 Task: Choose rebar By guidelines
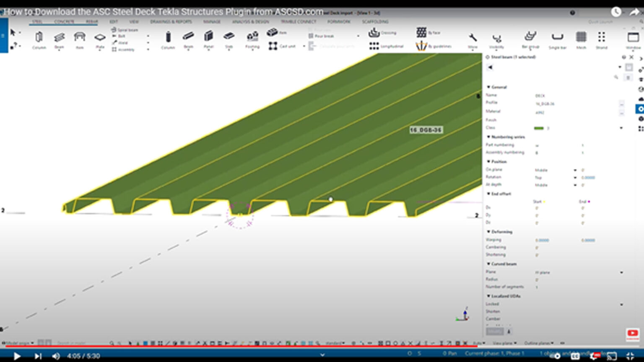(x=434, y=46)
